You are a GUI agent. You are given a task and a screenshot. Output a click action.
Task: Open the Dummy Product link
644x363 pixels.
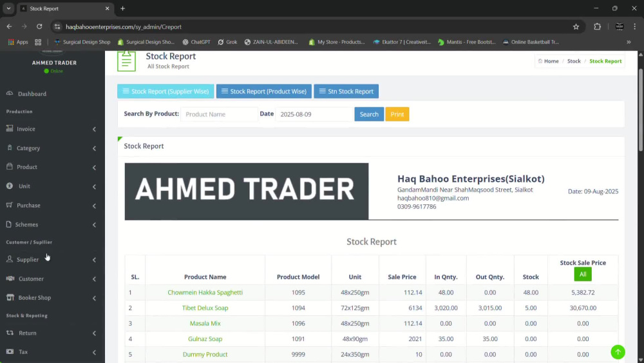point(205,354)
